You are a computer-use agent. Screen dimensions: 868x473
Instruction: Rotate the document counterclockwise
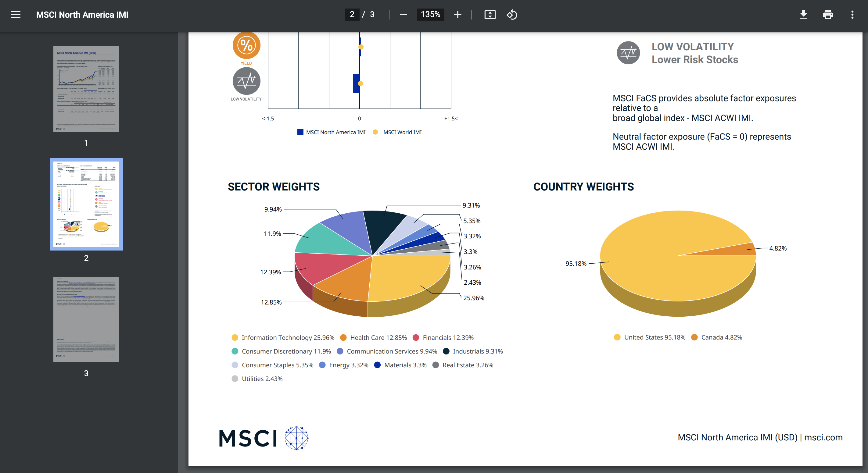click(511, 14)
